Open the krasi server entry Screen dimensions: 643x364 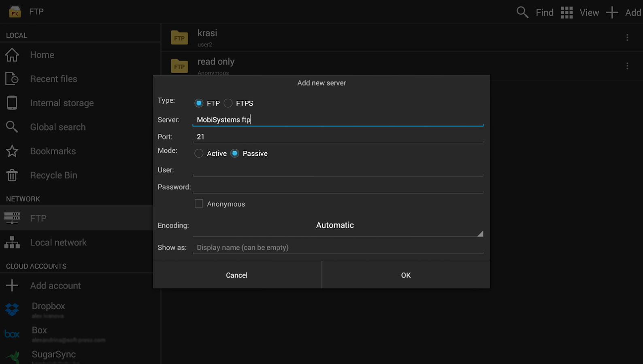click(402, 38)
